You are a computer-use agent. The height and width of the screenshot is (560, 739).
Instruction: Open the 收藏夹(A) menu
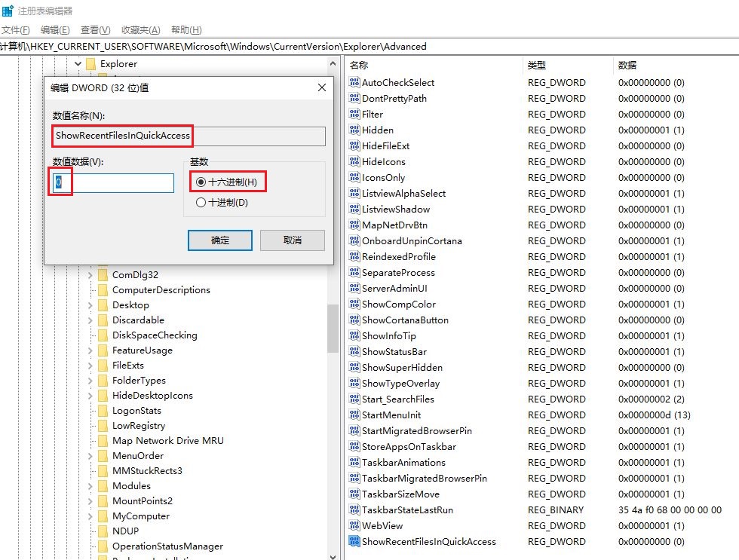pyautogui.click(x=141, y=30)
